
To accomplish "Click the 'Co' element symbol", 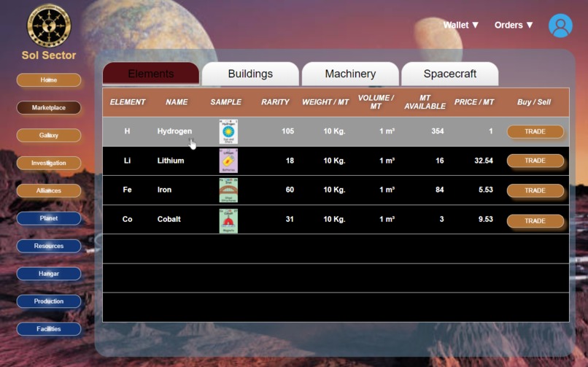I will 127,219.
